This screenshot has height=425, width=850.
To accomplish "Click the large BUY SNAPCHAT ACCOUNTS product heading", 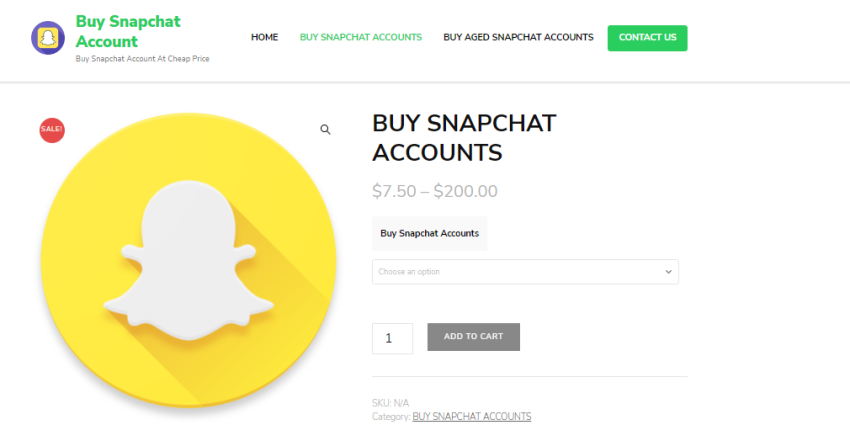I will (x=464, y=138).
